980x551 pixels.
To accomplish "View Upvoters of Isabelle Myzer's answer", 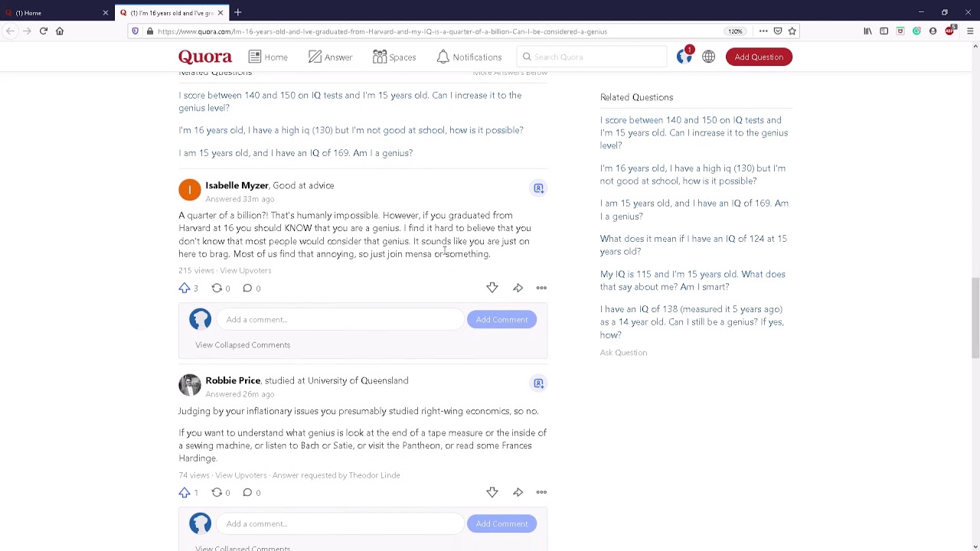I will tap(245, 270).
